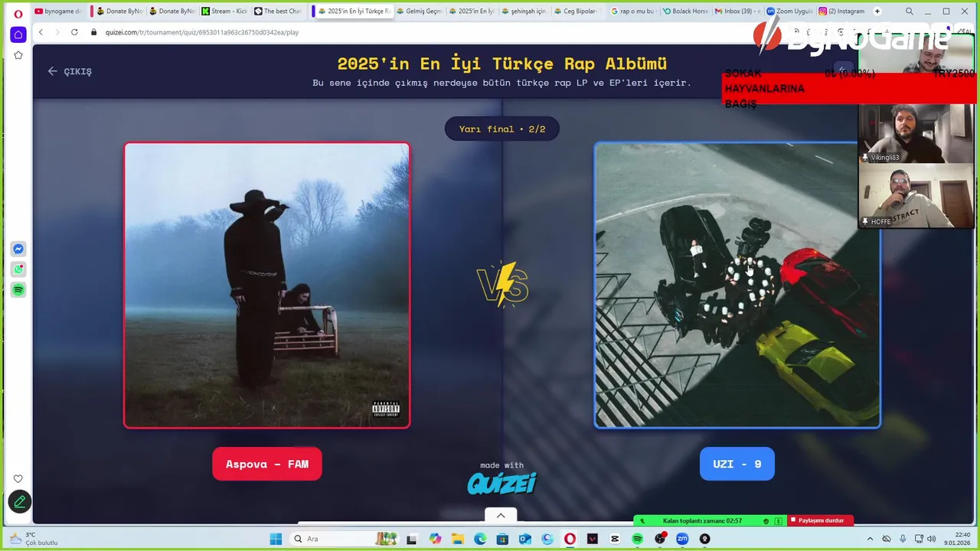980x551 pixels.
Task: Expand the Zoom meeting controls chevron
Action: coord(501,516)
